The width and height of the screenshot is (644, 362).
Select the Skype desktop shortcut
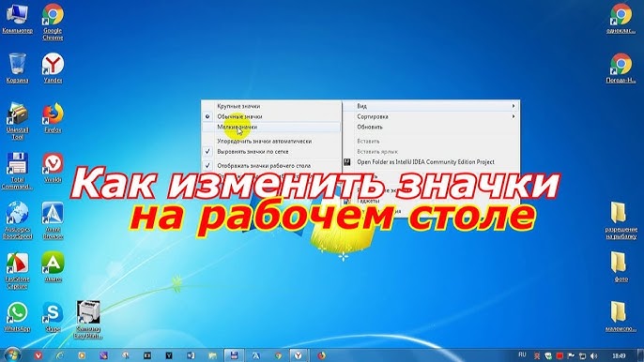[53, 317]
